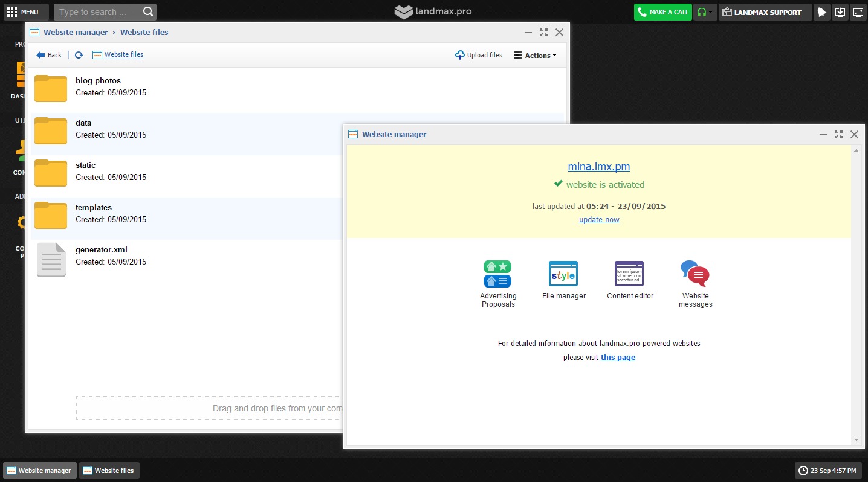This screenshot has height=482, width=868.
Task: Launch the Content editor
Action: (x=629, y=274)
